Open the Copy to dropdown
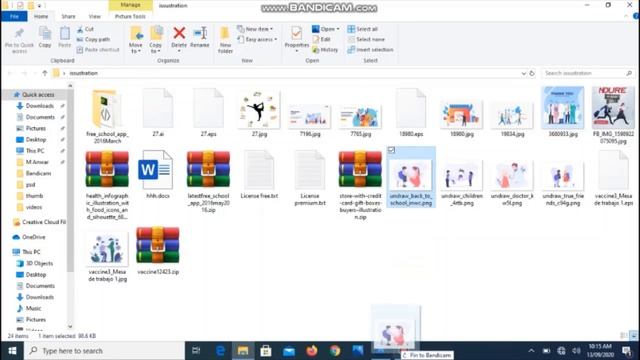This screenshot has width=640, height=360. [x=156, y=40]
